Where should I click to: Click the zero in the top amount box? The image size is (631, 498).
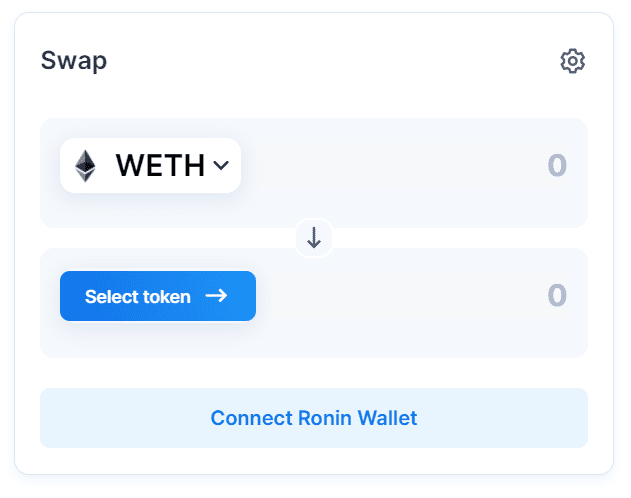(557, 166)
